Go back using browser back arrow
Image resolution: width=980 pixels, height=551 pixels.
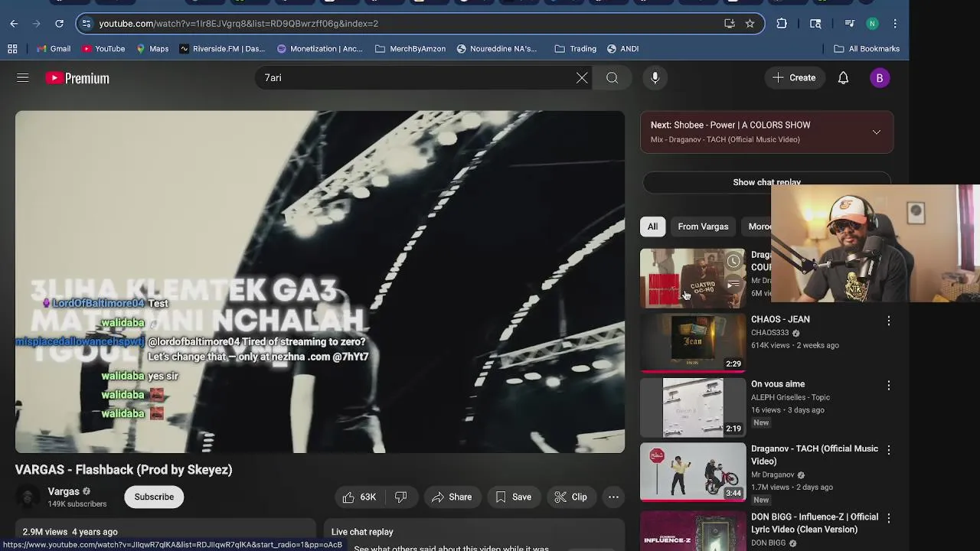tap(14, 24)
